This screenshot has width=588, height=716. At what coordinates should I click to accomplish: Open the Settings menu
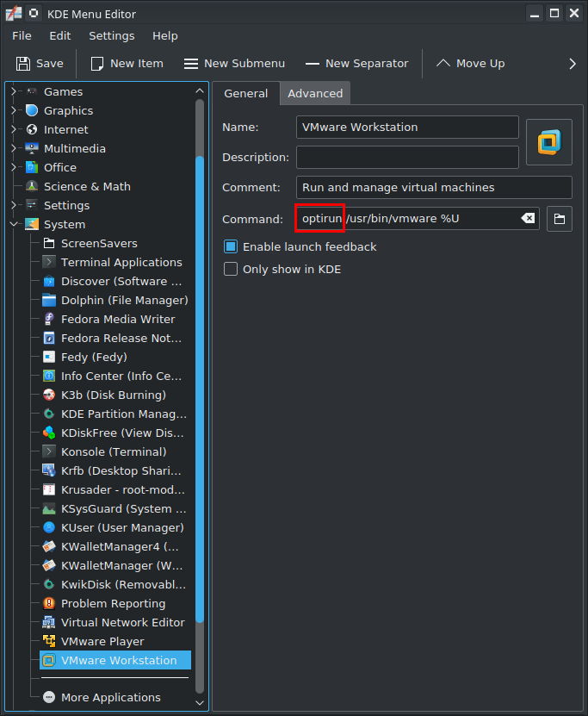[x=112, y=35]
